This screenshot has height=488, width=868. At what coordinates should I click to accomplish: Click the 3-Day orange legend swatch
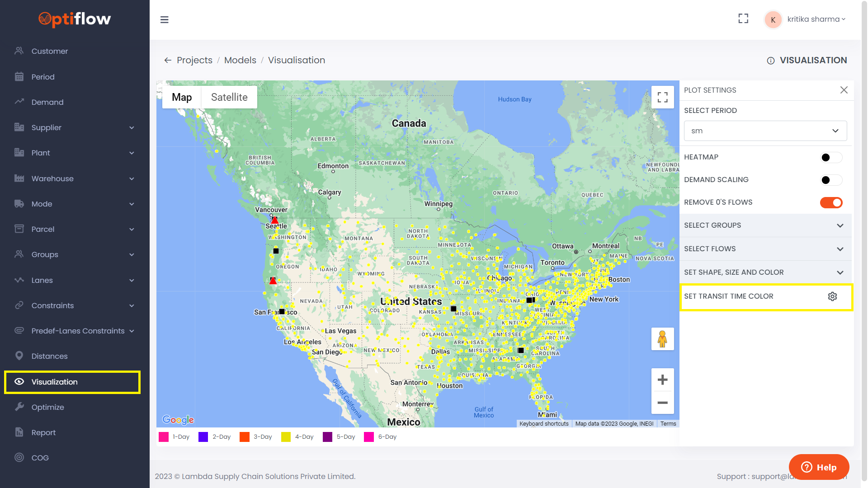(x=245, y=437)
